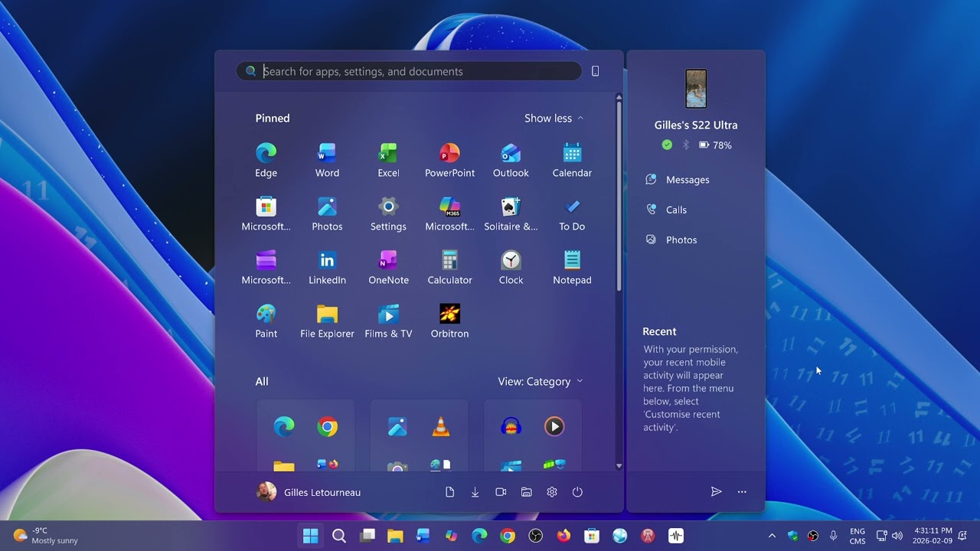Open taskbar Search magnifier
Viewport: 980px width, 551px height.
click(x=338, y=536)
